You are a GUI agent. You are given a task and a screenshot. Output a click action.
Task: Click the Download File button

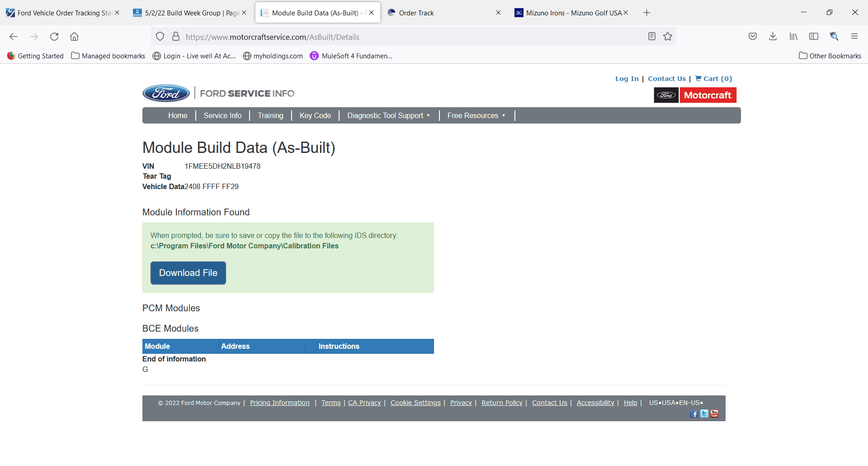(188, 273)
